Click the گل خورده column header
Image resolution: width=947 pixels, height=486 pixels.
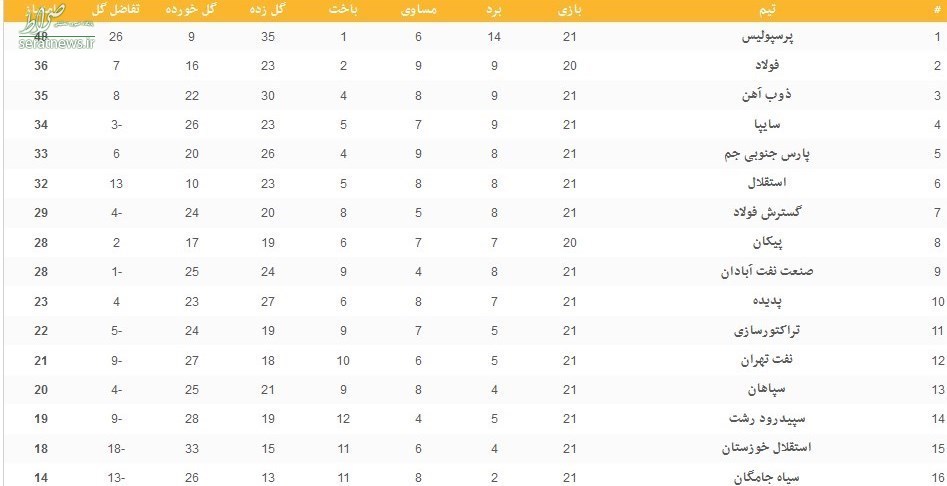pyautogui.click(x=191, y=10)
